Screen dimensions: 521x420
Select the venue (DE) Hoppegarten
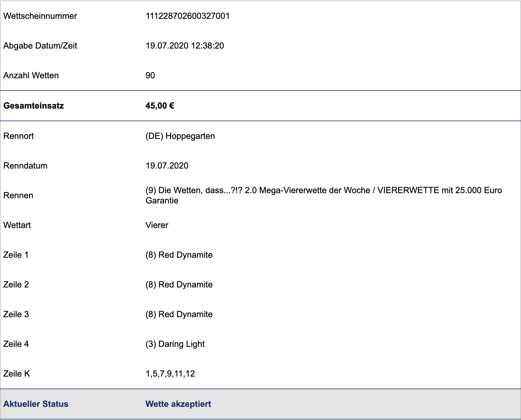180,136
